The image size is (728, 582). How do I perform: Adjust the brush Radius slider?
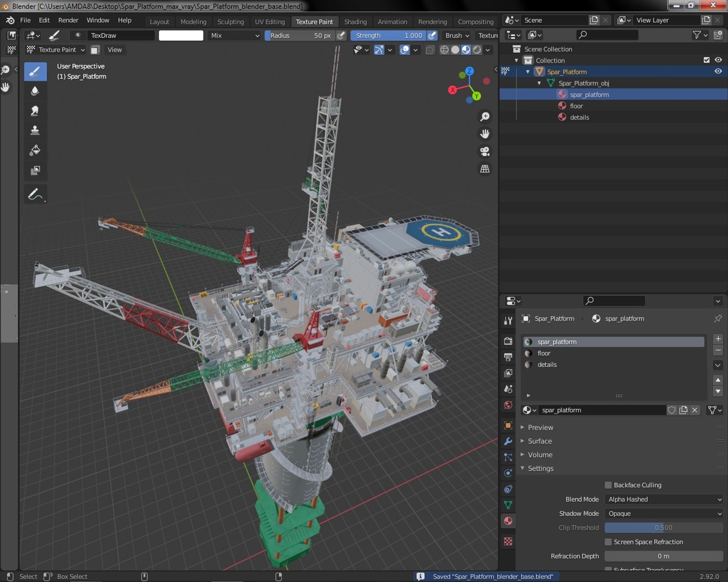(x=300, y=35)
